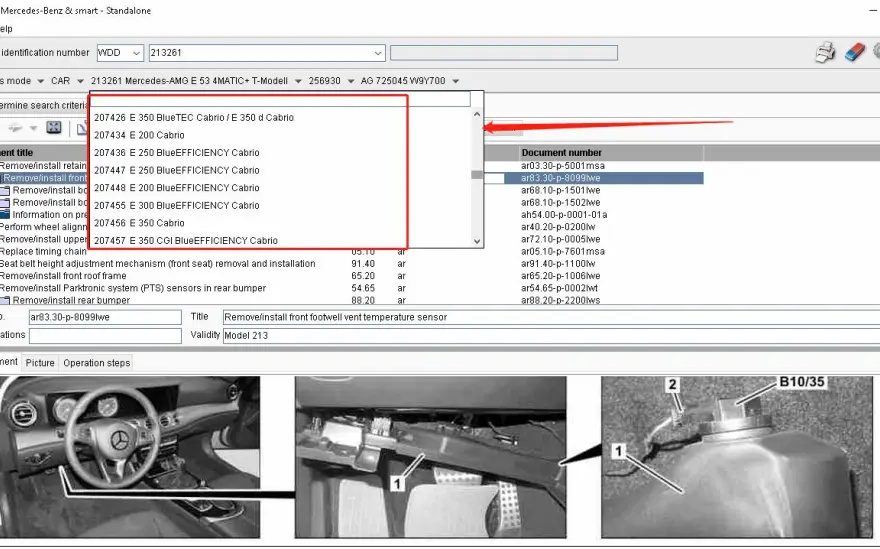Image resolution: width=880 pixels, height=549 pixels.
Task: Select document ar03.30-p-5001msa
Action: (x=562, y=166)
